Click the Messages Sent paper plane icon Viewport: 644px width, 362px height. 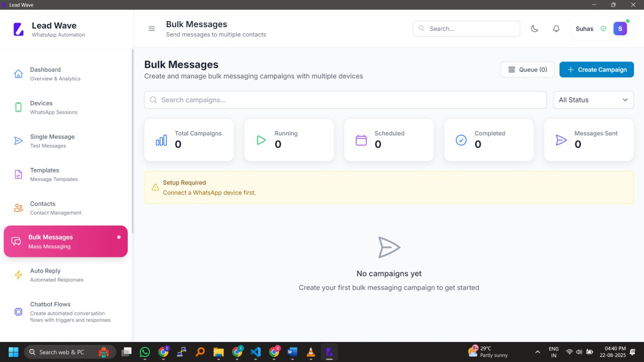pyautogui.click(x=561, y=140)
